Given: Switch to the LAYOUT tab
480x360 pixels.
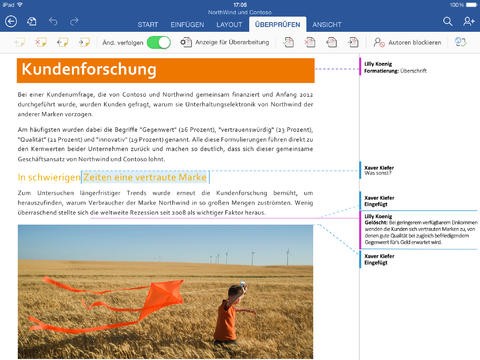Looking at the screenshot, I should coord(229,25).
